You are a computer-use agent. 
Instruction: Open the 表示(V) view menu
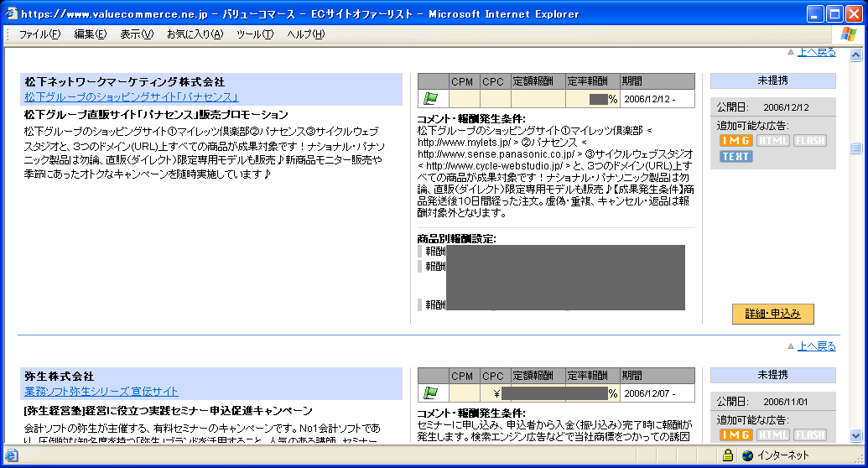(137, 34)
